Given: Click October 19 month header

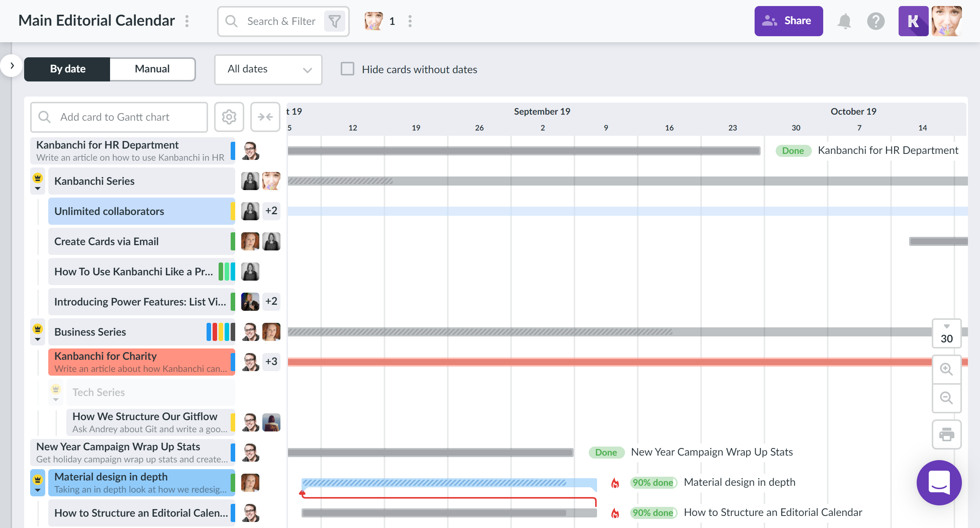Looking at the screenshot, I should click(853, 112).
